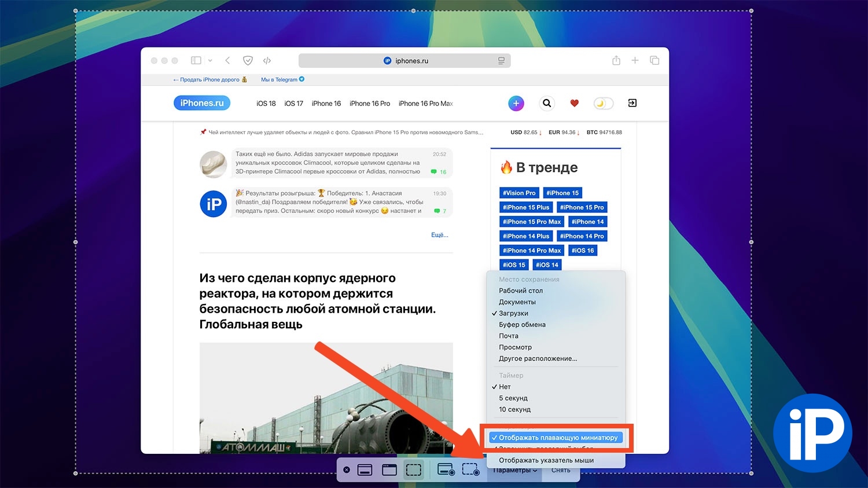Open the Атоммаш article photo
This screenshot has height=488, width=868.
tap(326, 398)
